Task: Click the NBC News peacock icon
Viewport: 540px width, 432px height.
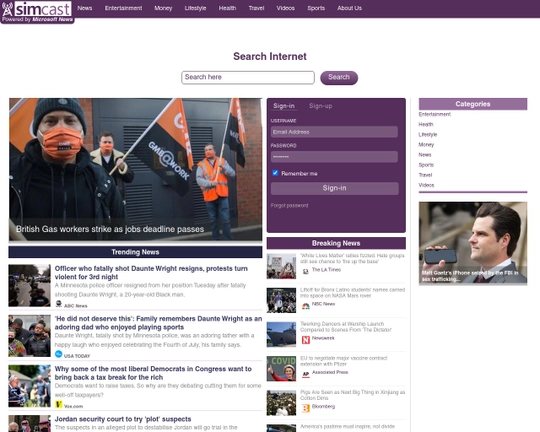Action: coord(306,306)
